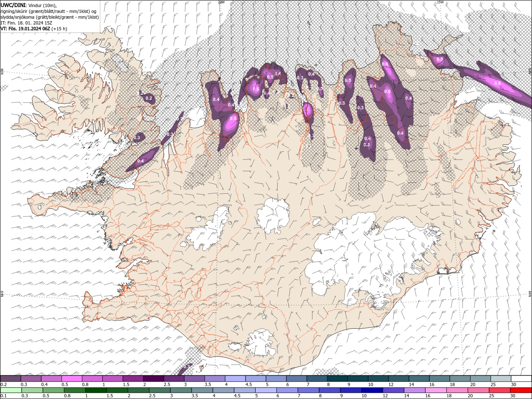This screenshot has width=532, height=399.
Task: Select the 'slydda/snjókoma' legend description line
Action: [49, 17]
